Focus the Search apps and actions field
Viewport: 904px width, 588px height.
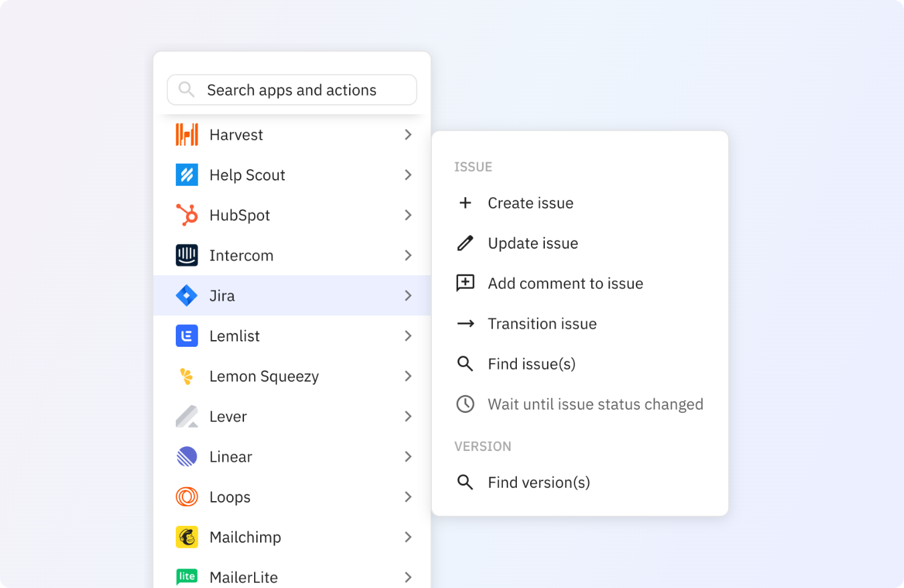(292, 90)
